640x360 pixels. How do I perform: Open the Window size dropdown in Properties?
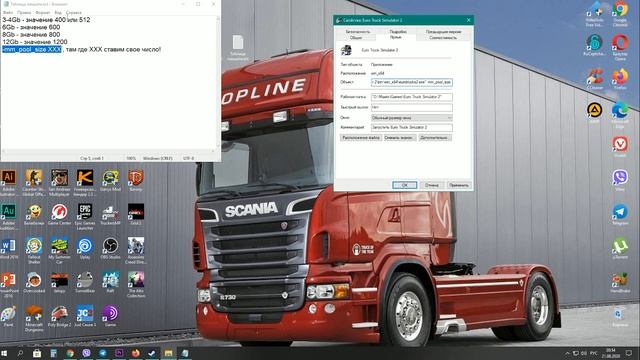411,118
